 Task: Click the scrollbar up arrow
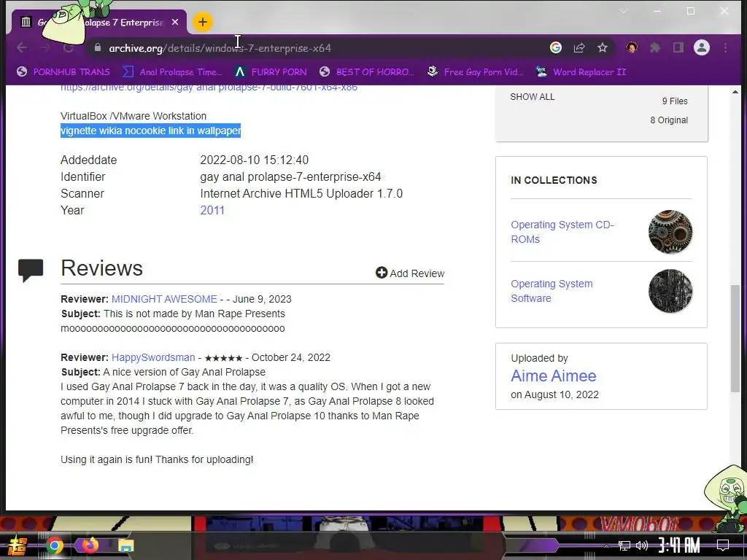735,91
